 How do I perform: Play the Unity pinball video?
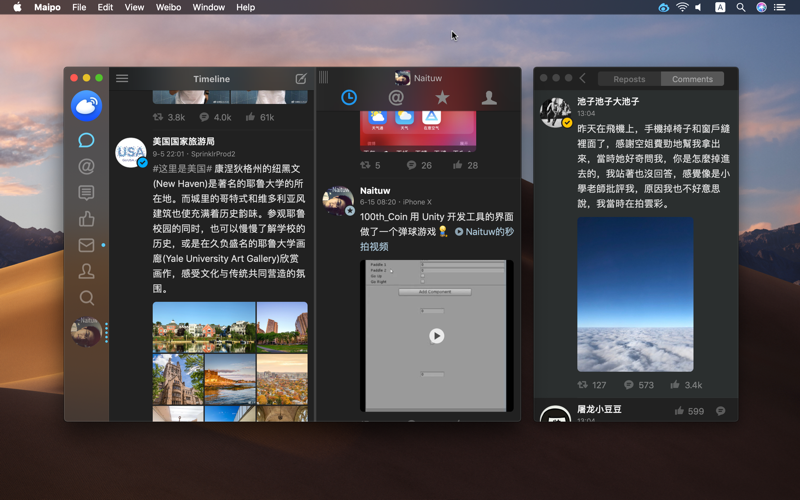(x=436, y=336)
